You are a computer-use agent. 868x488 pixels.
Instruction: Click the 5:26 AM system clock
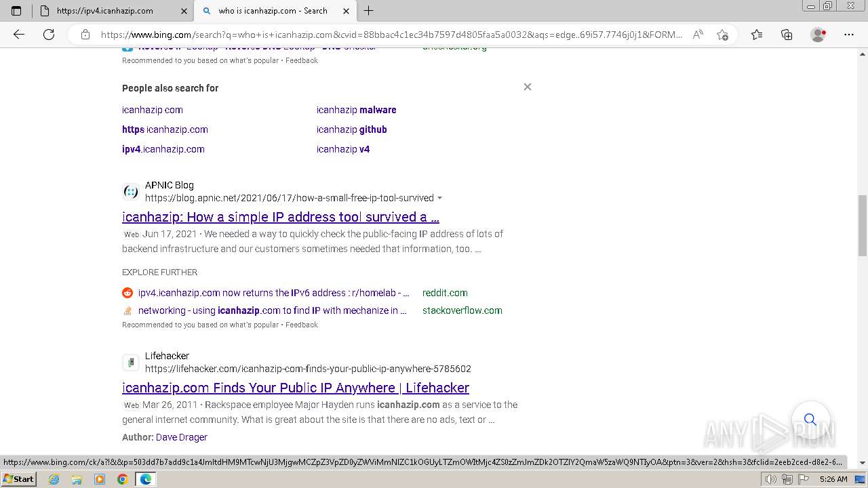pyautogui.click(x=833, y=479)
